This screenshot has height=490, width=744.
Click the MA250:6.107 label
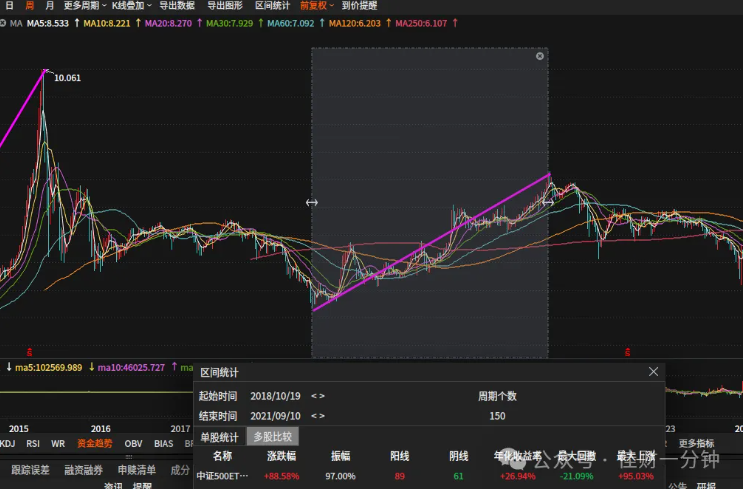click(421, 23)
